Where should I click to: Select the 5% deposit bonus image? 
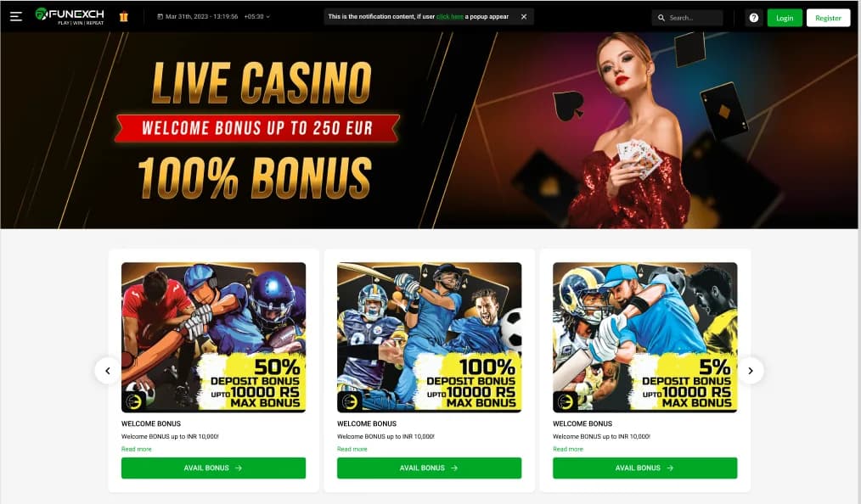(x=644, y=338)
